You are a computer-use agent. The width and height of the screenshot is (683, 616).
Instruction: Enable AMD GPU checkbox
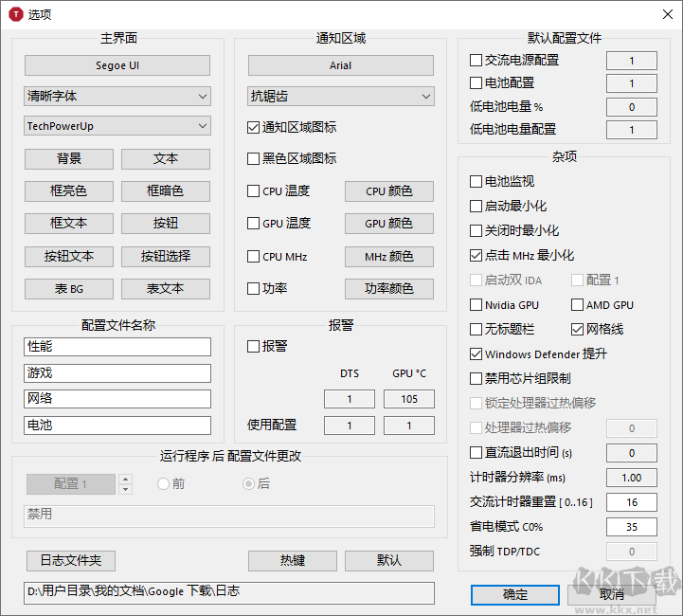point(577,304)
